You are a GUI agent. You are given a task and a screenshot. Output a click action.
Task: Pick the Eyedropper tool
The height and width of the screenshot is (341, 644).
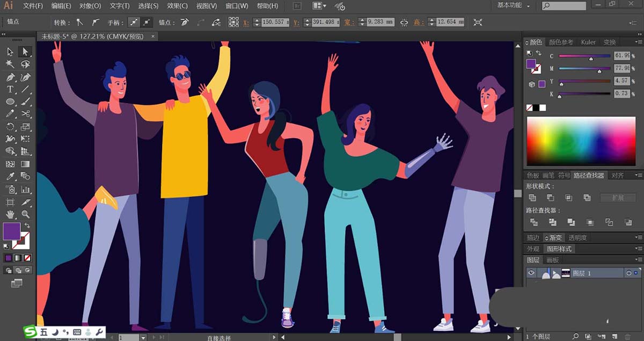(10, 177)
